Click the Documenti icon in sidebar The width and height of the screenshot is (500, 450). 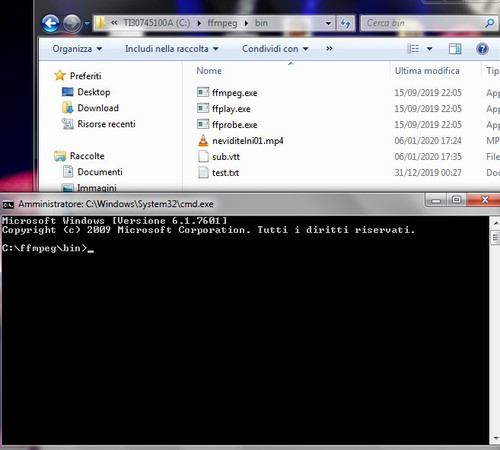[68, 172]
